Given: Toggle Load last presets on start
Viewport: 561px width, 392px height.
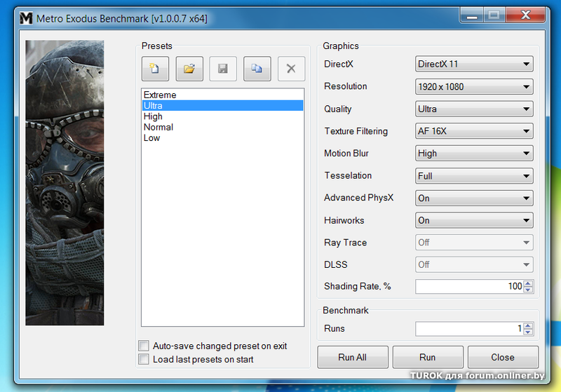Looking at the screenshot, I should pyautogui.click(x=144, y=360).
